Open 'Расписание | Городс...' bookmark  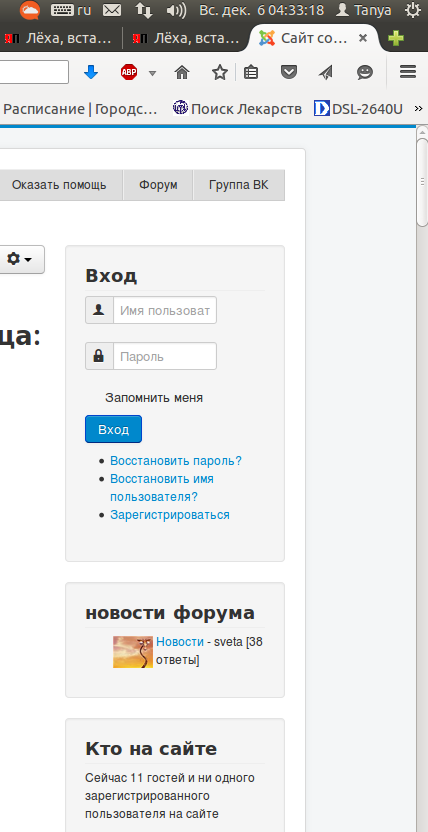coord(80,109)
